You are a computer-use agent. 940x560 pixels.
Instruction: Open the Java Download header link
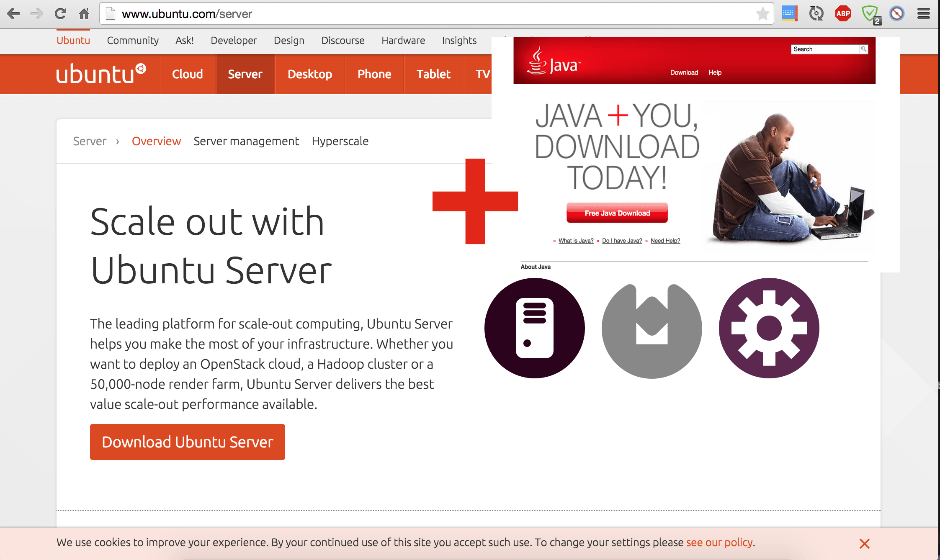684,72
